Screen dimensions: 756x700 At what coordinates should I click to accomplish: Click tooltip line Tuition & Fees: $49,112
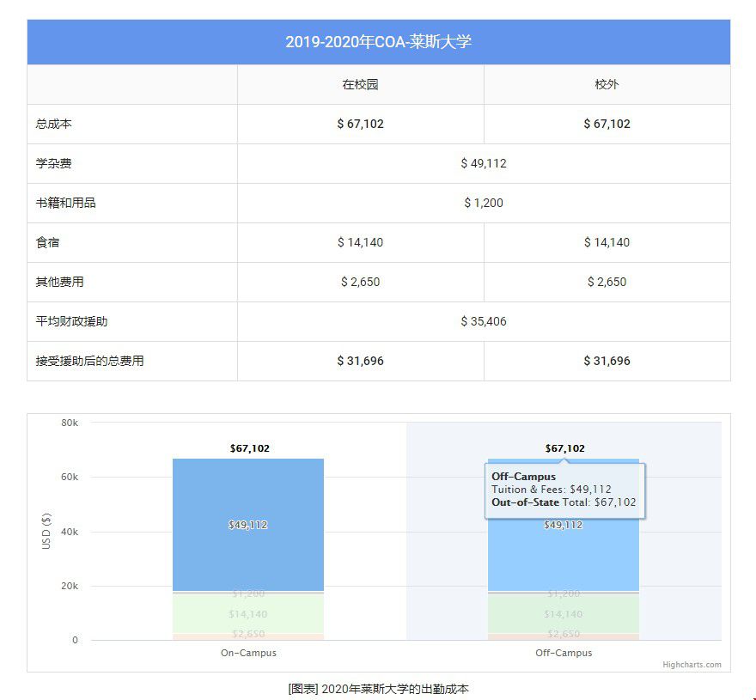pyautogui.click(x=551, y=490)
